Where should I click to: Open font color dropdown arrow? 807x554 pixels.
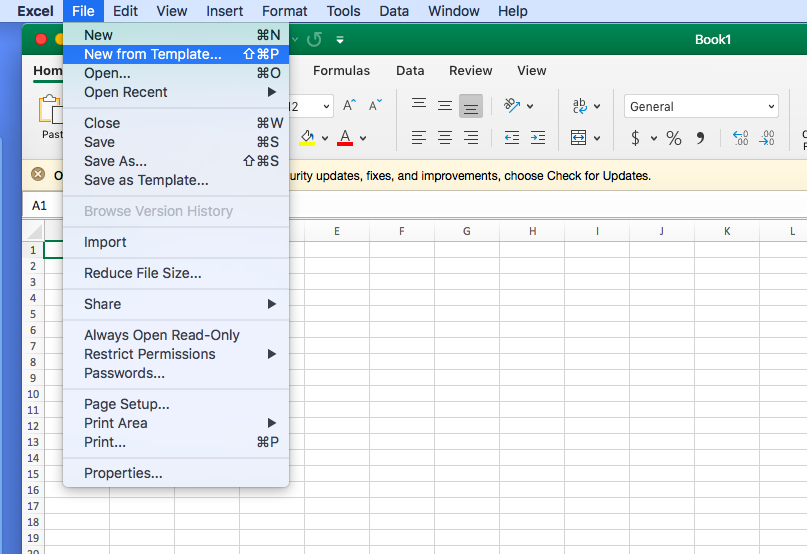pos(363,138)
